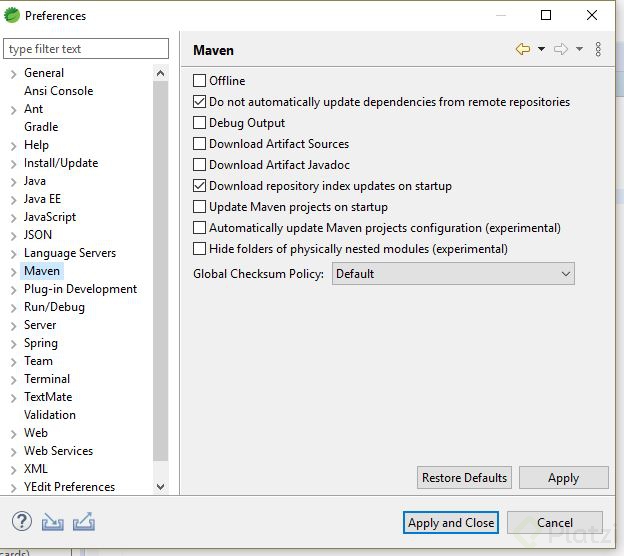Screen dimensions: 624x556
Task: Click into the type filter text field
Action: point(86,49)
